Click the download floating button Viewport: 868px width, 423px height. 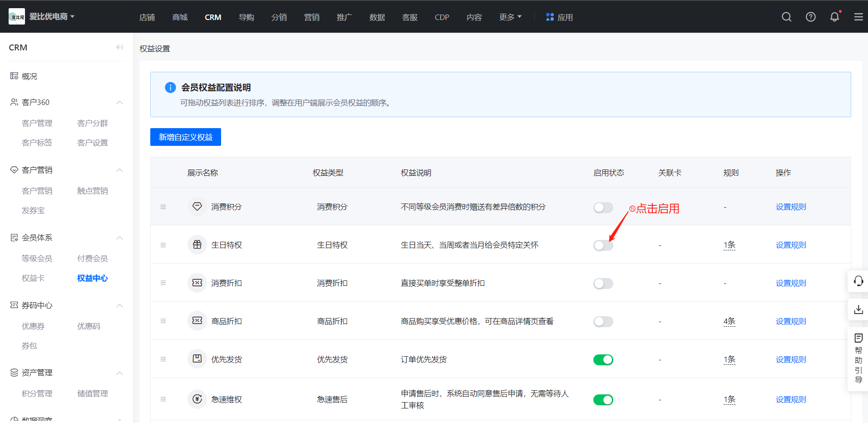tap(858, 310)
